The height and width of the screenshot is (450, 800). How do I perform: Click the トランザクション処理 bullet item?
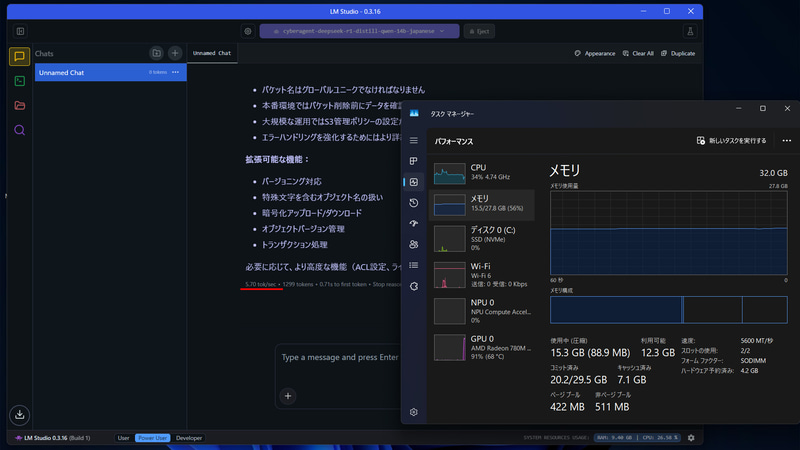(x=294, y=245)
